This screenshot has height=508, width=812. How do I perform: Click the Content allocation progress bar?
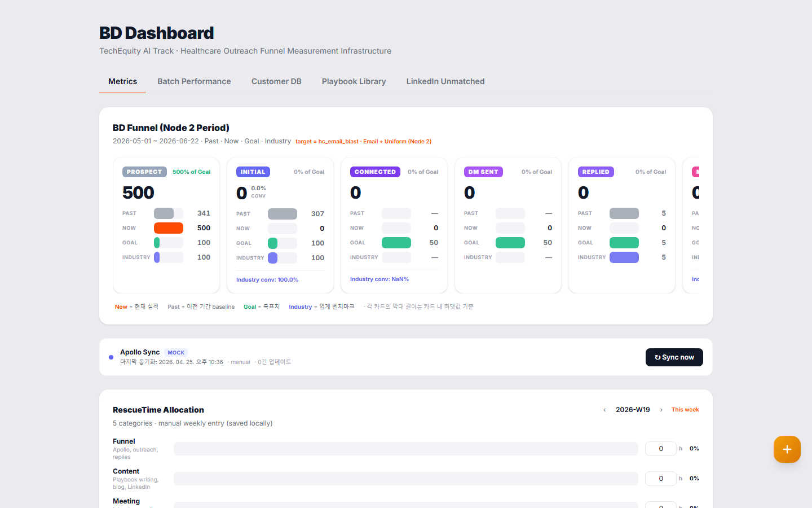point(406,479)
